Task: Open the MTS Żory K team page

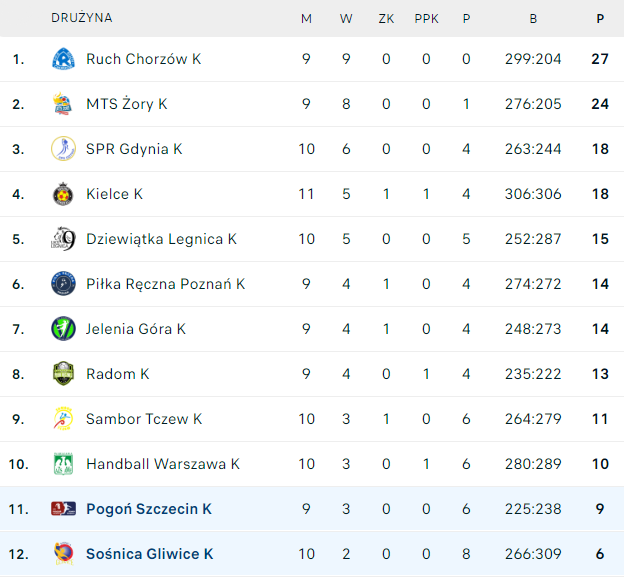Action: 126,104
